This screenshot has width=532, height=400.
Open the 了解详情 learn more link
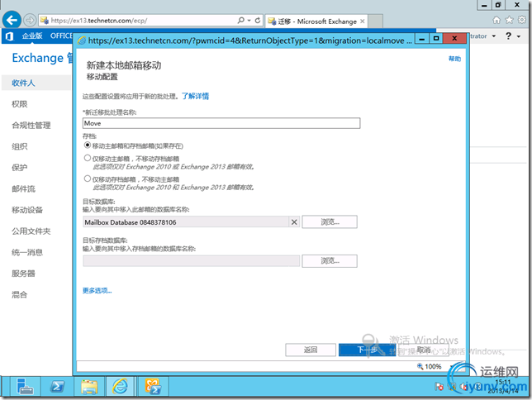coord(195,96)
